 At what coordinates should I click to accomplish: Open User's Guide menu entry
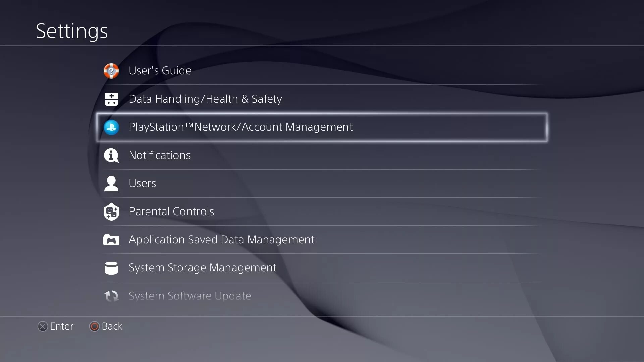pos(322,71)
